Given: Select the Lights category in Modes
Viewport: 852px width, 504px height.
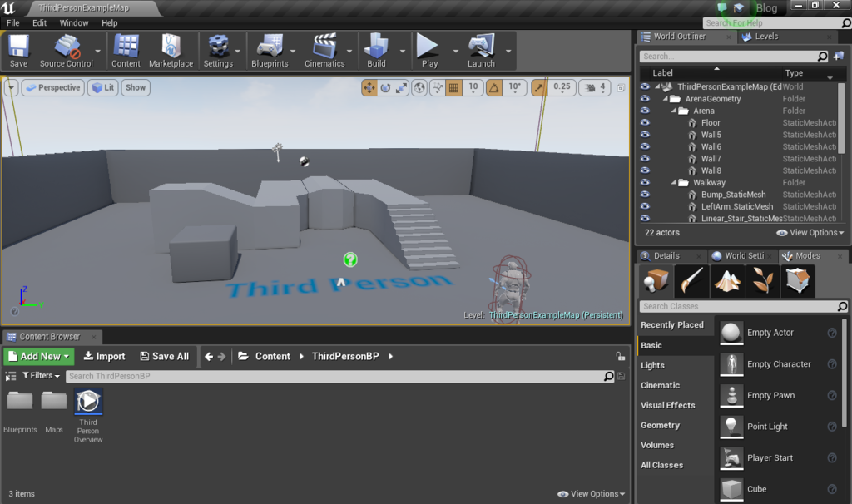Looking at the screenshot, I should coord(652,365).
